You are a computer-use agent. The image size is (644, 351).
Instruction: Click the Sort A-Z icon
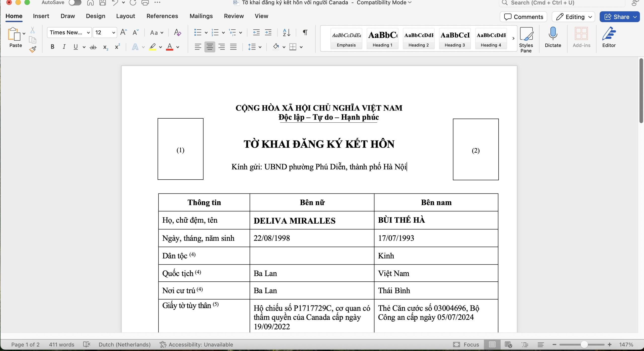tap(286, 32)
